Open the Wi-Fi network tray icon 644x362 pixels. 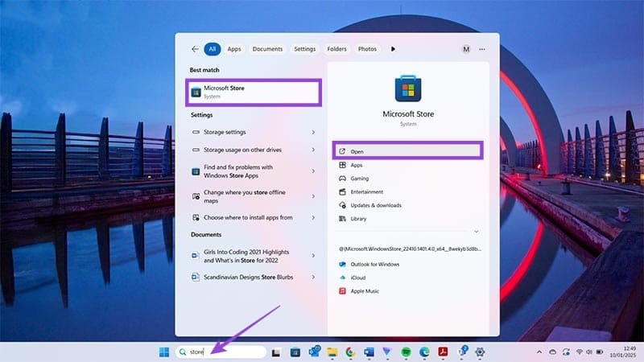coord(580,352)
